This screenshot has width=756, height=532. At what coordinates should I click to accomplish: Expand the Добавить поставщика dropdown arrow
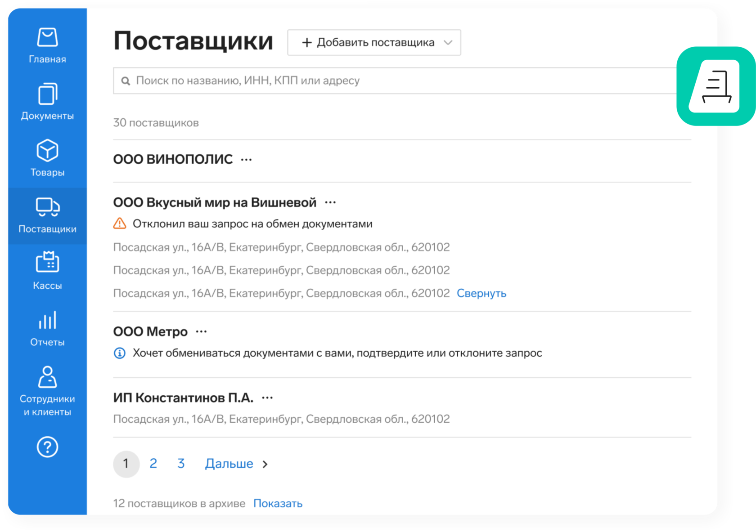[x=448, y=43]
